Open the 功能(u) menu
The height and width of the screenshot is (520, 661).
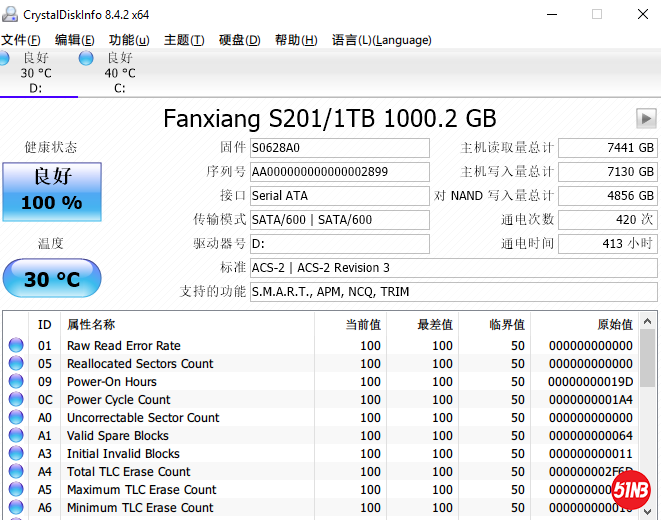click(129, 40)
